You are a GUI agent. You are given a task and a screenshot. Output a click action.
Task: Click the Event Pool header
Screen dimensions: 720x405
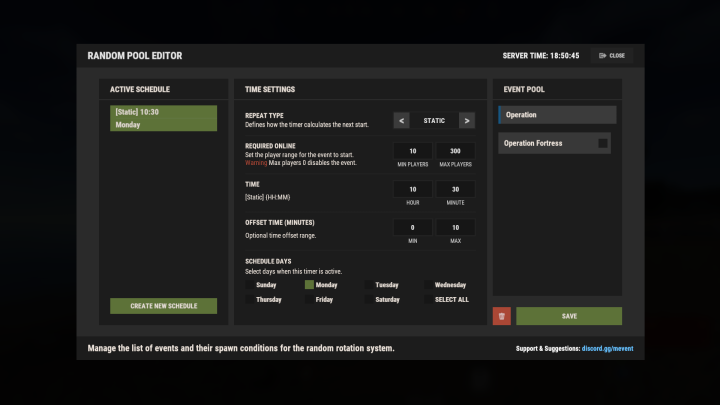pyautogui.click(x=524, y=90)
